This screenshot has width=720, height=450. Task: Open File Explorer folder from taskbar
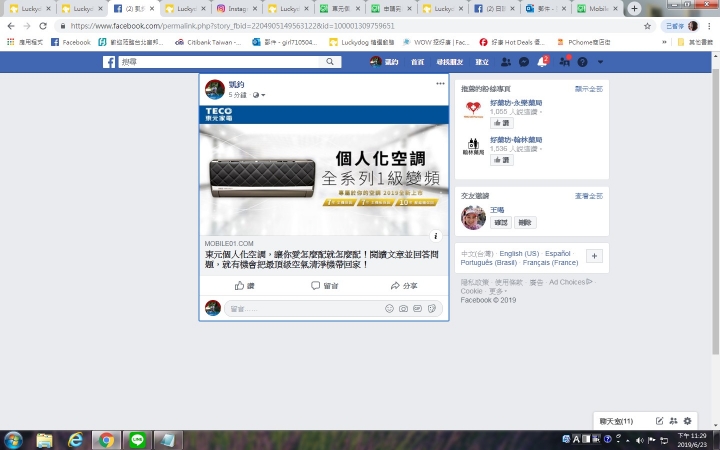44,440
